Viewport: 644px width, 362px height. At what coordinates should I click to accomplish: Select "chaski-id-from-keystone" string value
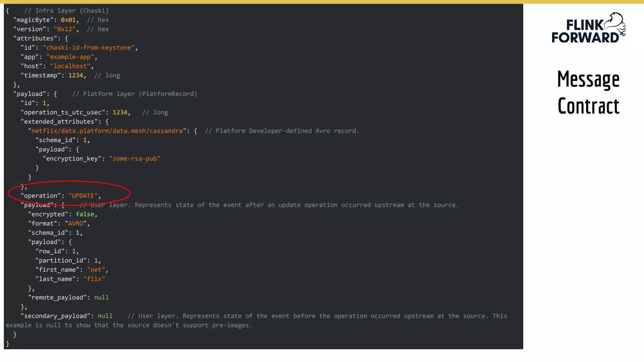[x=89, y=47]
